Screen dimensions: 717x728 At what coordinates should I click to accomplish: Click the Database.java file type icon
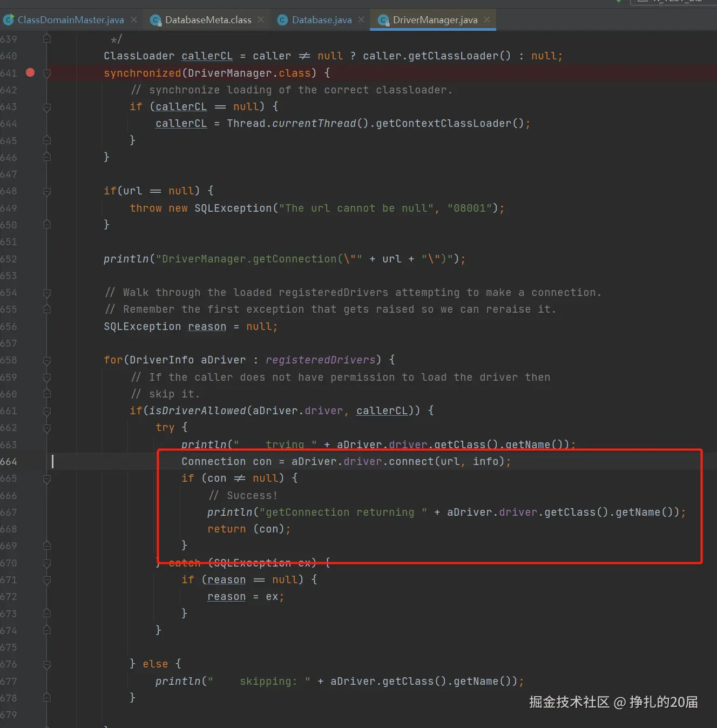coord(282,20)
